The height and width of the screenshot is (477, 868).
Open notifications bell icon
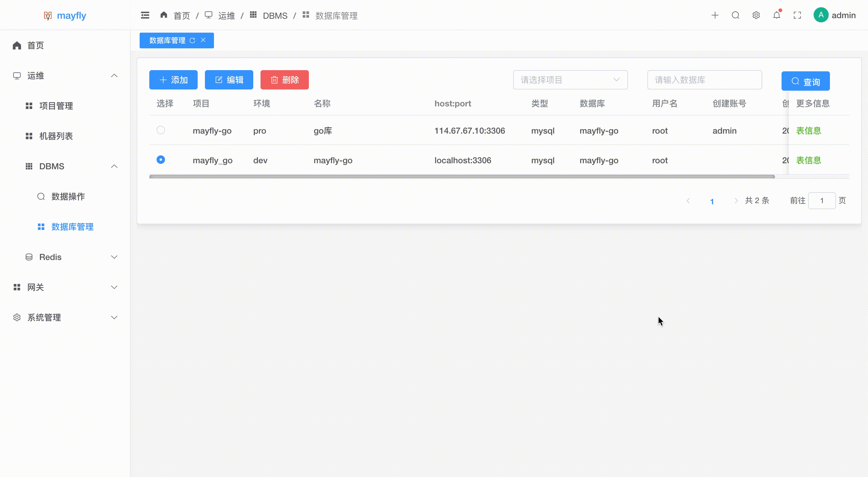pyautogui.click(x=776, y=15)
